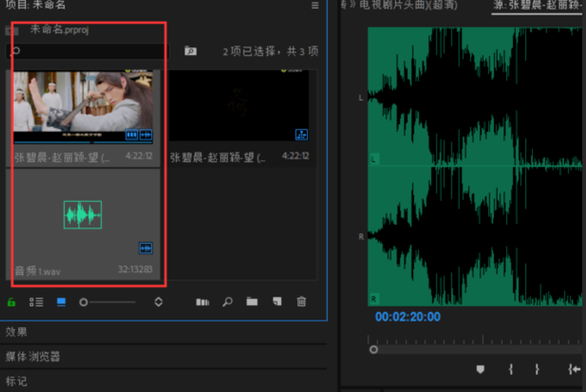Click the Mark In brace icon
586x392 pixels.
511,369
